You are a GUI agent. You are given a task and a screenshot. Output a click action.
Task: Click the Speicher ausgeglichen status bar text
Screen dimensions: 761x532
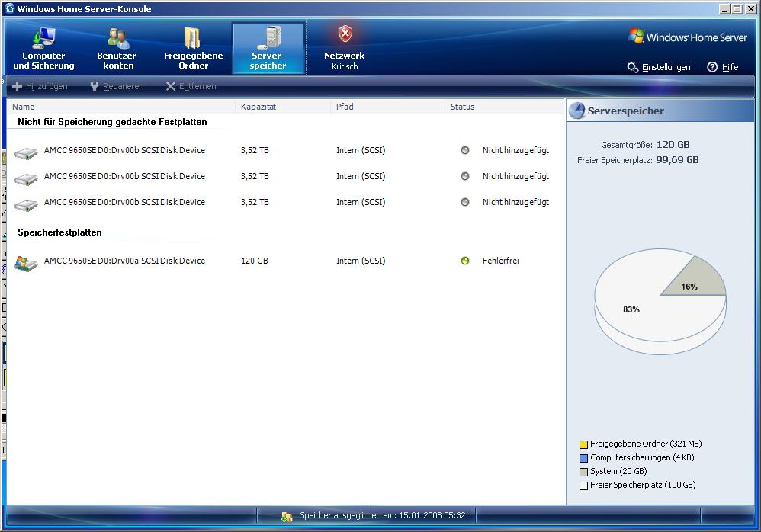coord(383,515)
